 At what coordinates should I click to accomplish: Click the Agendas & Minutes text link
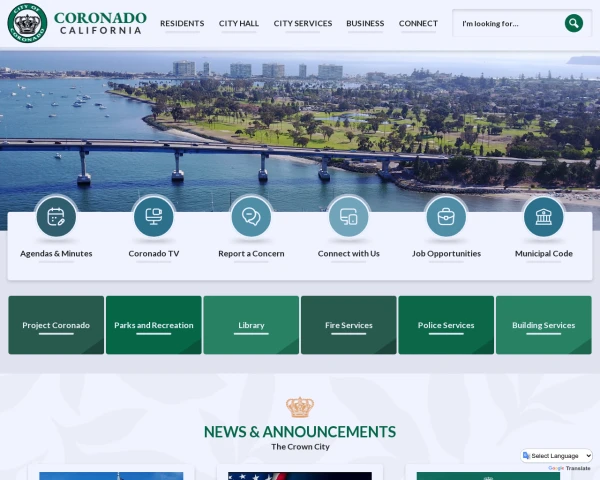56,253
